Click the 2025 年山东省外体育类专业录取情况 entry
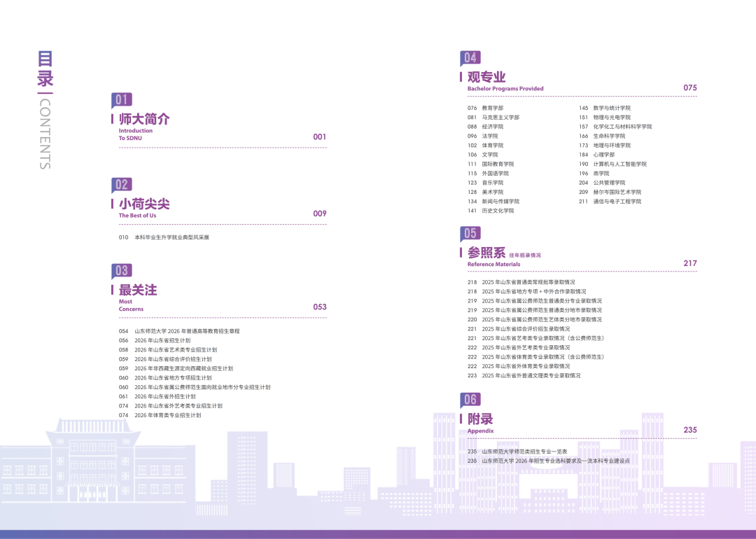Screen dimensions: 756x539 (519, 366)
